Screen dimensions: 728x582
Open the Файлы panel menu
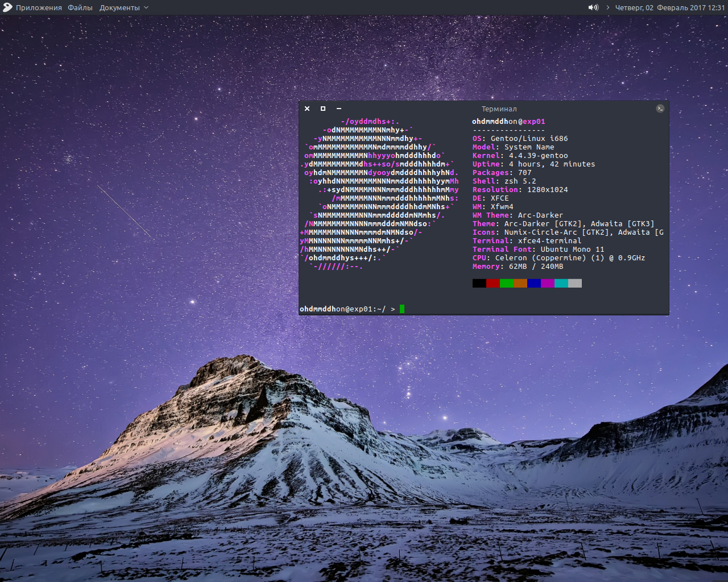point(80,7)
